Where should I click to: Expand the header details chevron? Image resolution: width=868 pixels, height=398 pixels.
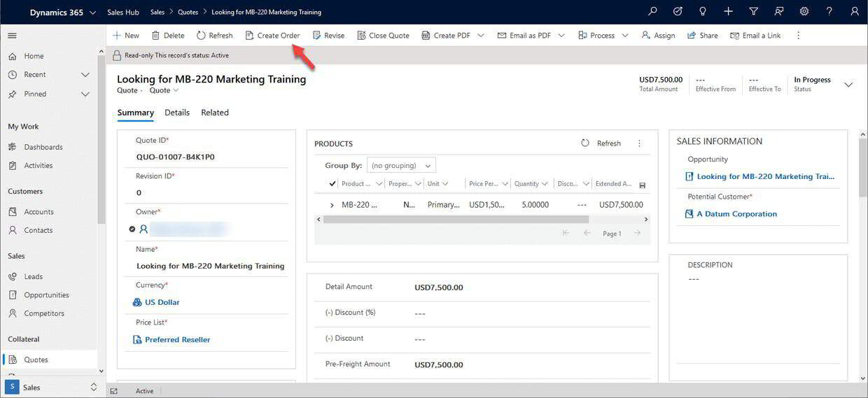tap(848, 85)
